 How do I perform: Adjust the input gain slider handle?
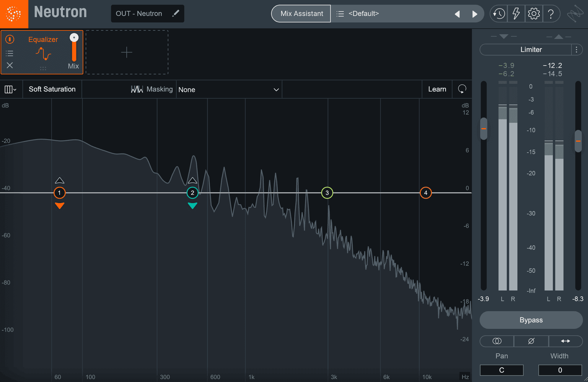(x=484, y=129)
